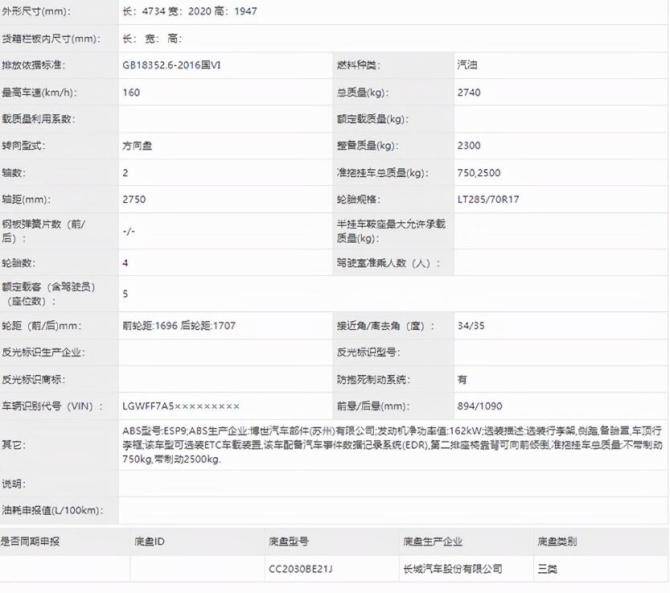Select the chassis model CC2030BE21J
This screenshot has height=593, width=670.
click(300, 569)
